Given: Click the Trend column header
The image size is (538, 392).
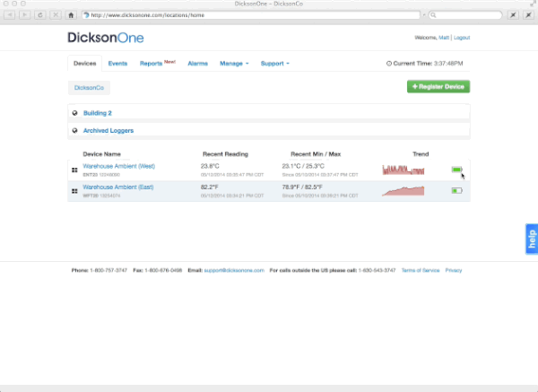Looking at the screenshot, I should click(x=421, y=154).
